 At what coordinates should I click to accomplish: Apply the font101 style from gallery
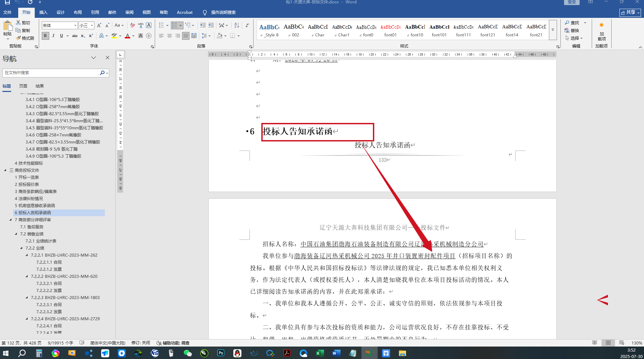tap(439, 30)
